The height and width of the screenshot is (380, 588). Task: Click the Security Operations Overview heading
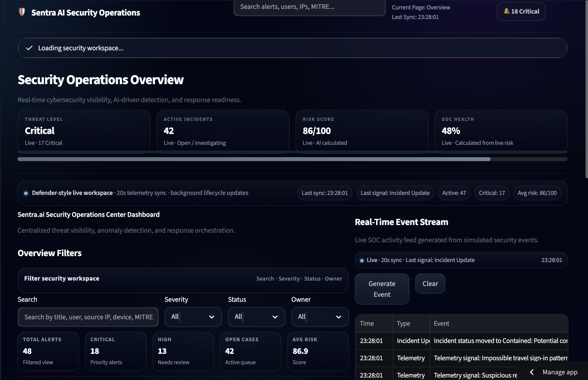[x=101, y=80]
